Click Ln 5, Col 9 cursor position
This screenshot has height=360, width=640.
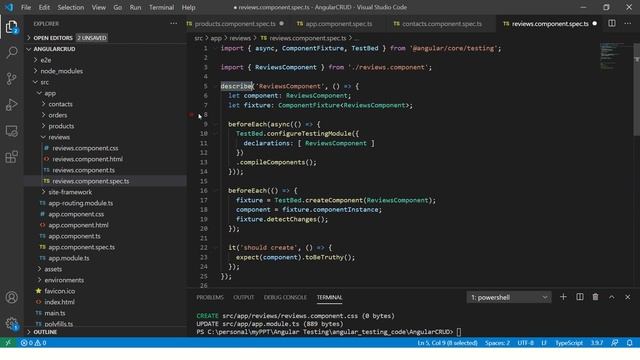click(447, 343)
